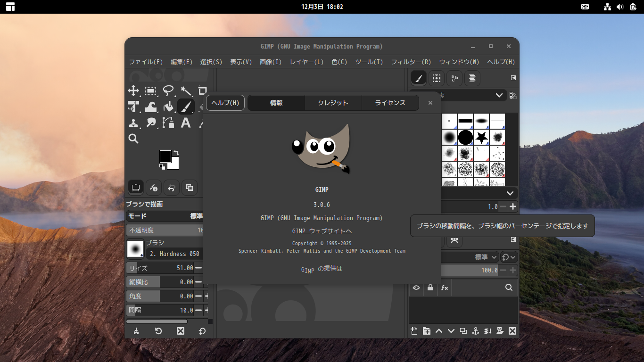The image size is (644, 362).
Task: Follow the GIMP ウェブサイトへ link
Action: [x=321, y=231]
